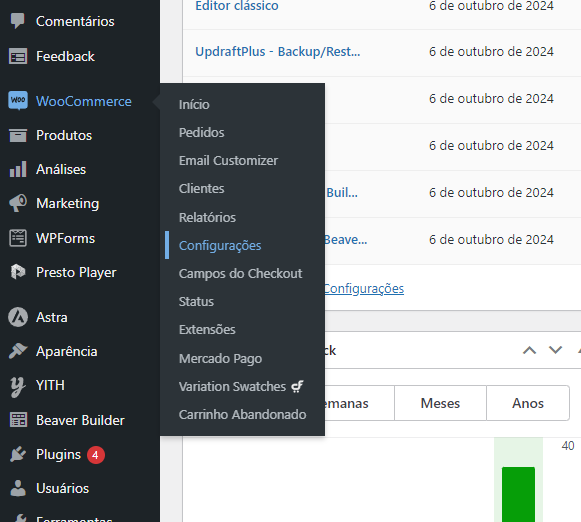Click the YITH logo icon
This screenshot has width=581, height=522.
tap(18, 386)
